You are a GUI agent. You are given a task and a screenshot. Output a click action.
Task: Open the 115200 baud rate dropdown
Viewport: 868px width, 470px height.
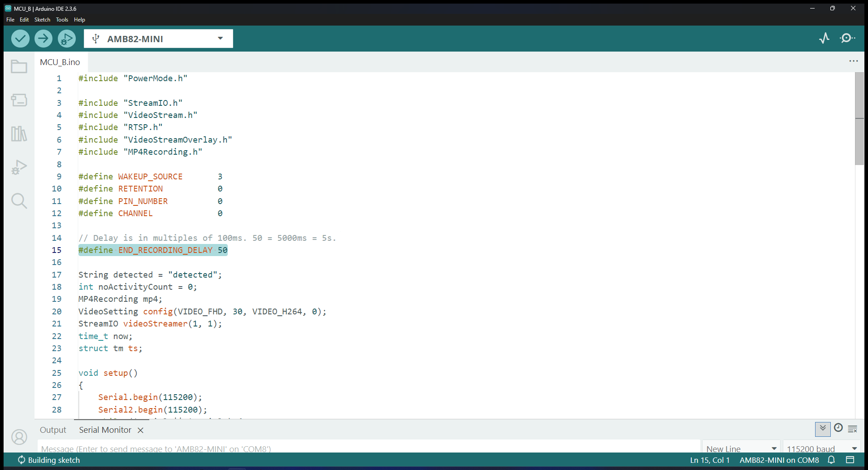tap(821, 448)
